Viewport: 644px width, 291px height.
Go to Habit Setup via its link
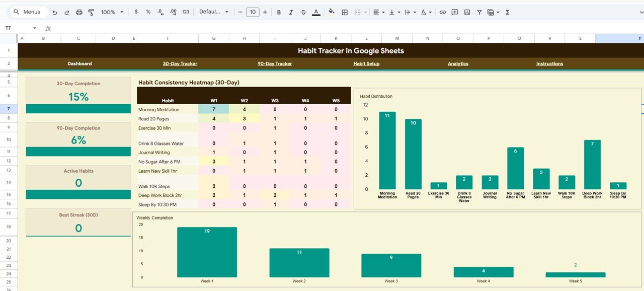point(366,63)
